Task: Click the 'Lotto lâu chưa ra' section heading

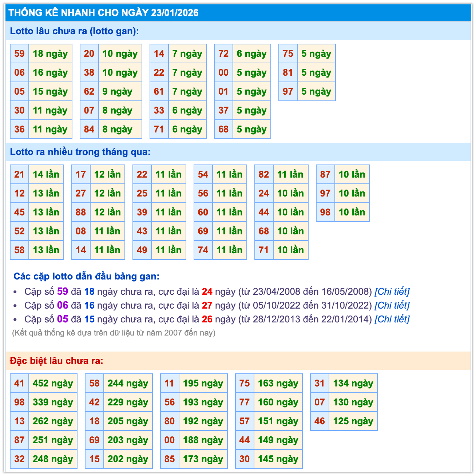Action: [x=74, y=31]
